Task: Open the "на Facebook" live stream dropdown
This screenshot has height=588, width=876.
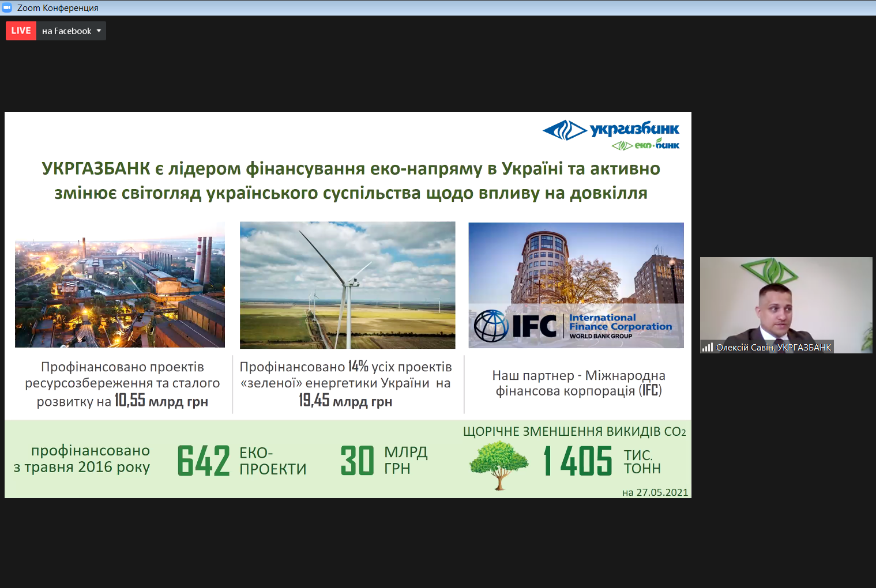Action: click(x=67, y=31)
